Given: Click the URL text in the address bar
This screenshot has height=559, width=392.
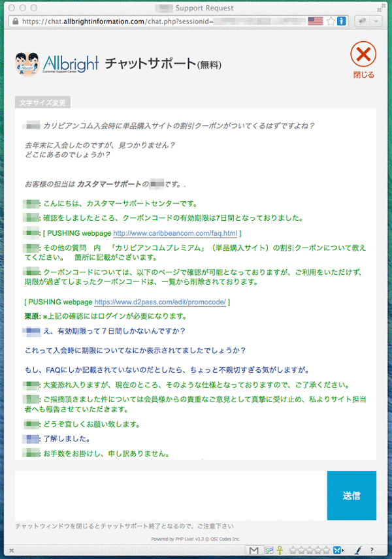Looking at the screenshot, I should coord(118,22).
